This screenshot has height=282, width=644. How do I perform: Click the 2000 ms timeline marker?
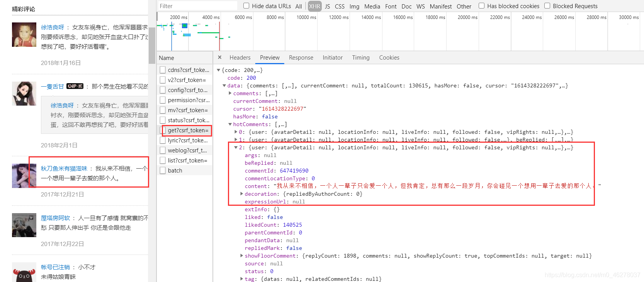pos(178,17)
